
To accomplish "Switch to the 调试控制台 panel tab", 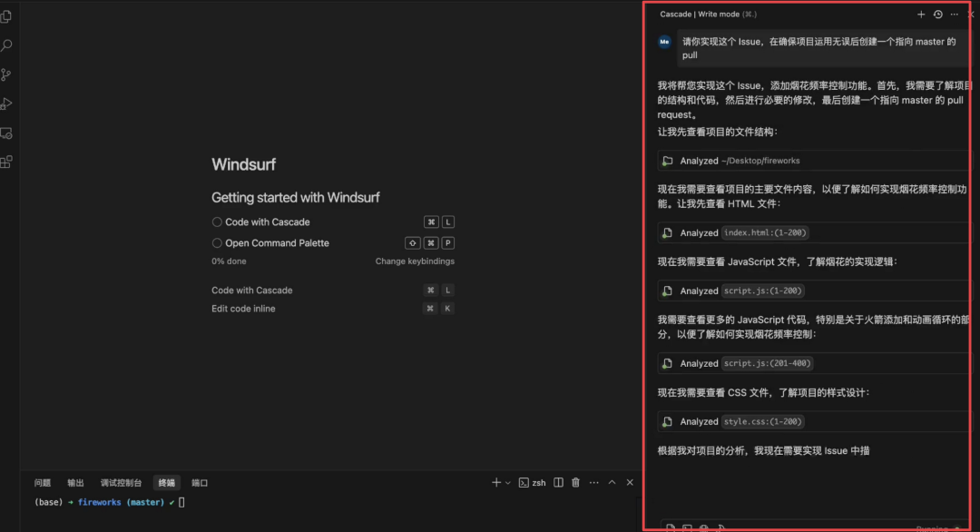I will point(119,483).
